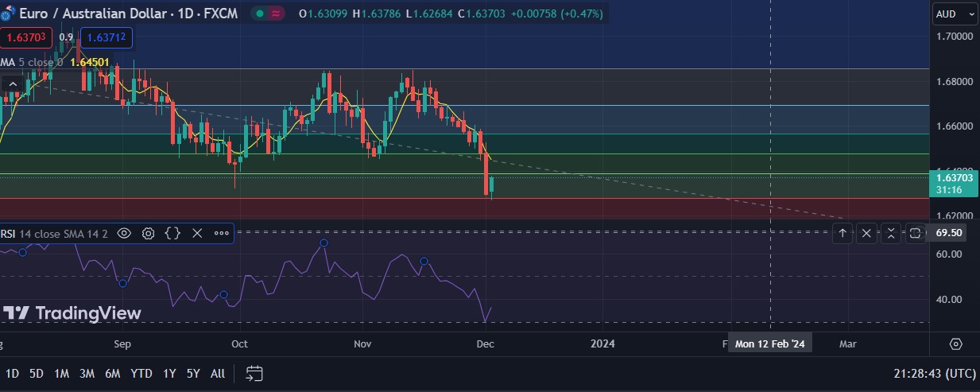Open the Go to date calendar icon
Viewport: 980px width, 392px height.
click(x=254, y=374)
